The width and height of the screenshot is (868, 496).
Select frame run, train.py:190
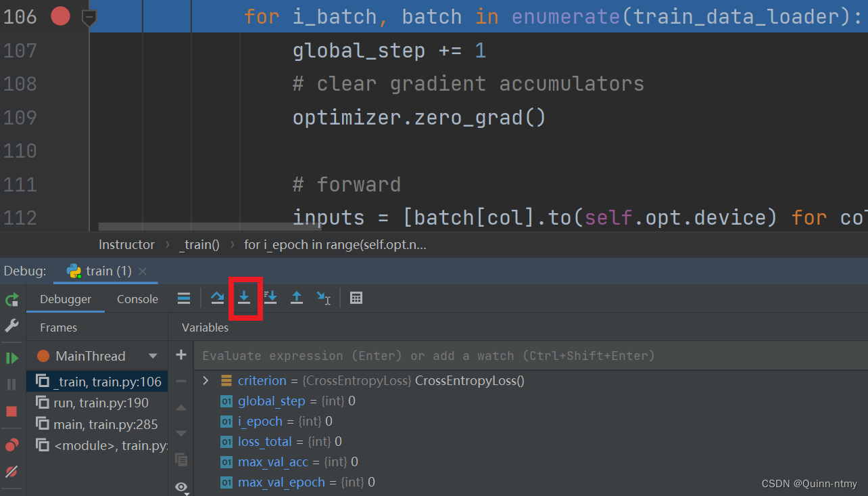(x=97, y=403)
